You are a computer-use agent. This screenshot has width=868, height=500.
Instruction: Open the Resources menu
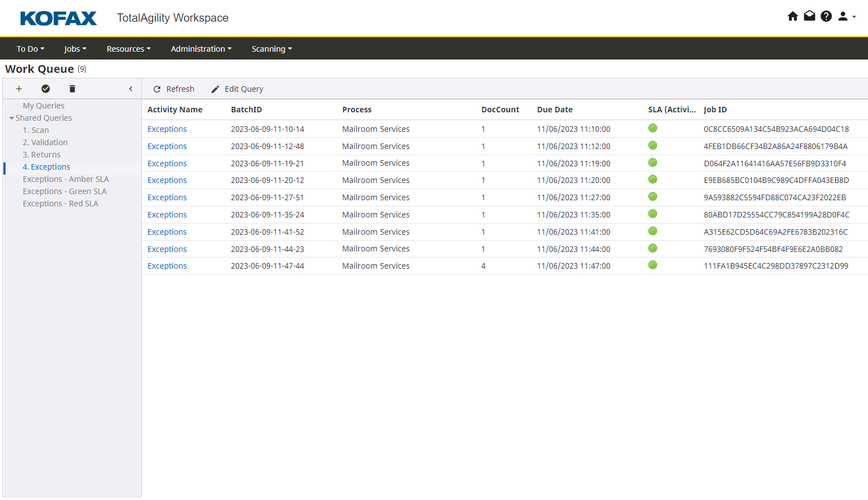[129, 49]
